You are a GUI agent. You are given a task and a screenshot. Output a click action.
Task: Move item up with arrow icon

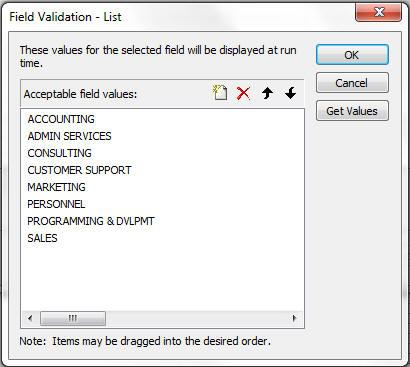267,93
